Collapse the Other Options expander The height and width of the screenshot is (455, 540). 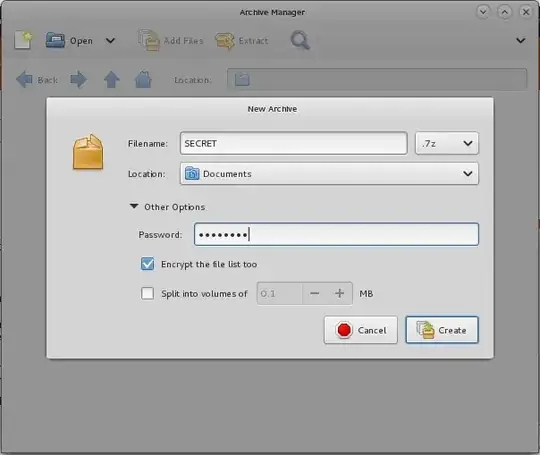134,206
